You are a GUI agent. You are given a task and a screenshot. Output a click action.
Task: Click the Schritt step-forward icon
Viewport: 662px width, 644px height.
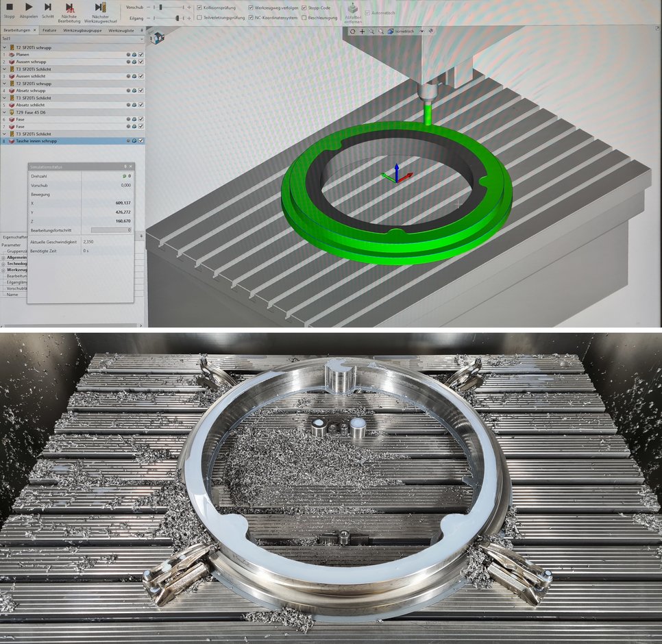[x=48, y=8]
